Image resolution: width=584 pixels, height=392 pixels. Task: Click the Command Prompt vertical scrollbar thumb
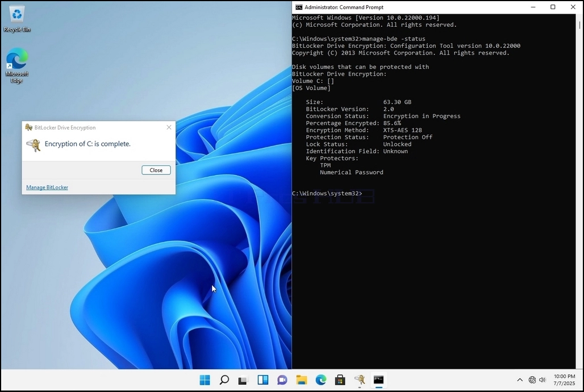click(579, 24)
